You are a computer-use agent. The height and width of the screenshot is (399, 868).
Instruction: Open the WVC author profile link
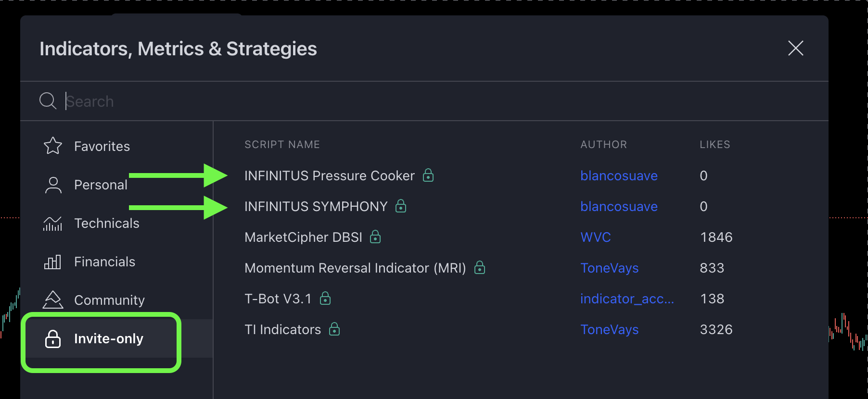click(x=596, y=237)
